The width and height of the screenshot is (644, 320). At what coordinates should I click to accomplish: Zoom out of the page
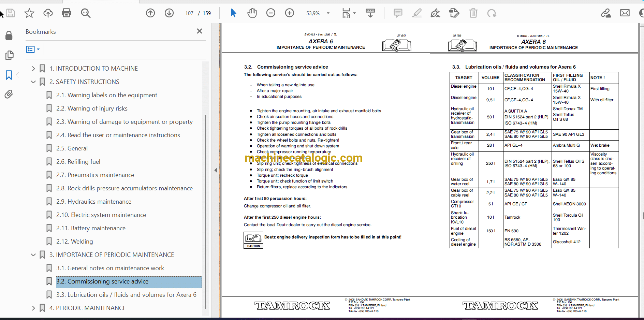[x=271, y=13]
